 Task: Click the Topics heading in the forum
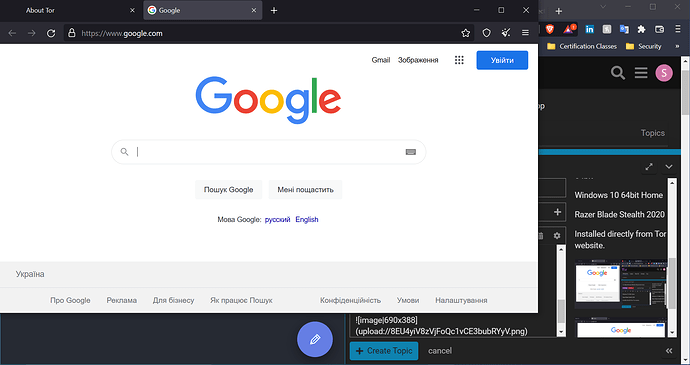coord(653,133)
